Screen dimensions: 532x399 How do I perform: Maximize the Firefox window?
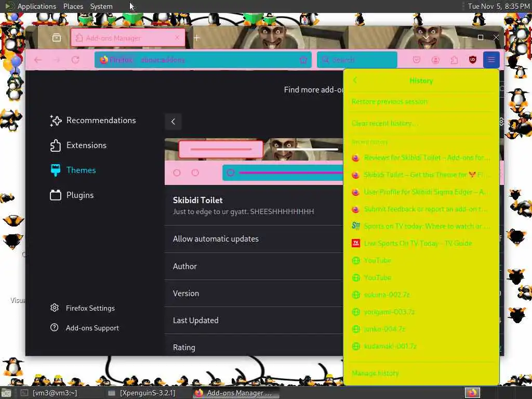click(481, 37)
